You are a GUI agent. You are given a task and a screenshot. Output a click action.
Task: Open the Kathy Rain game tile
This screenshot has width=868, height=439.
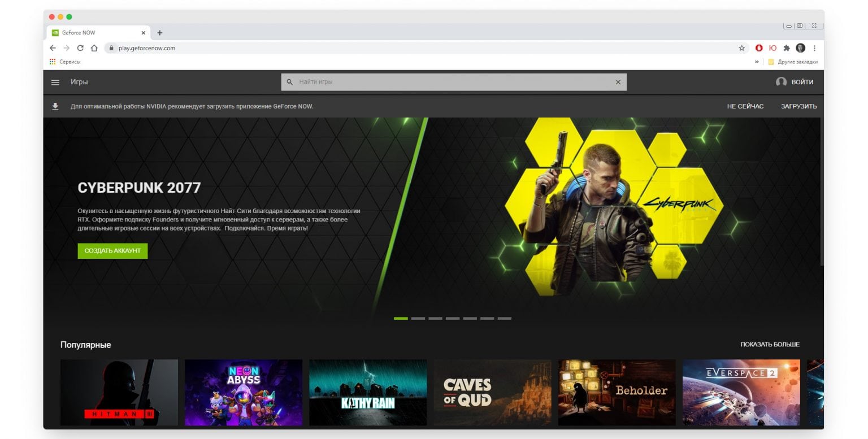click(x=368, y=393)
